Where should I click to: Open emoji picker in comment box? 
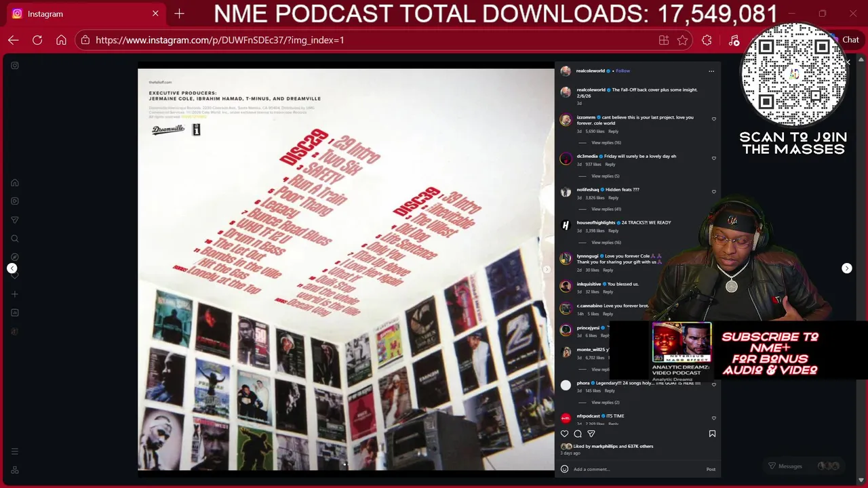pos(564,469)
